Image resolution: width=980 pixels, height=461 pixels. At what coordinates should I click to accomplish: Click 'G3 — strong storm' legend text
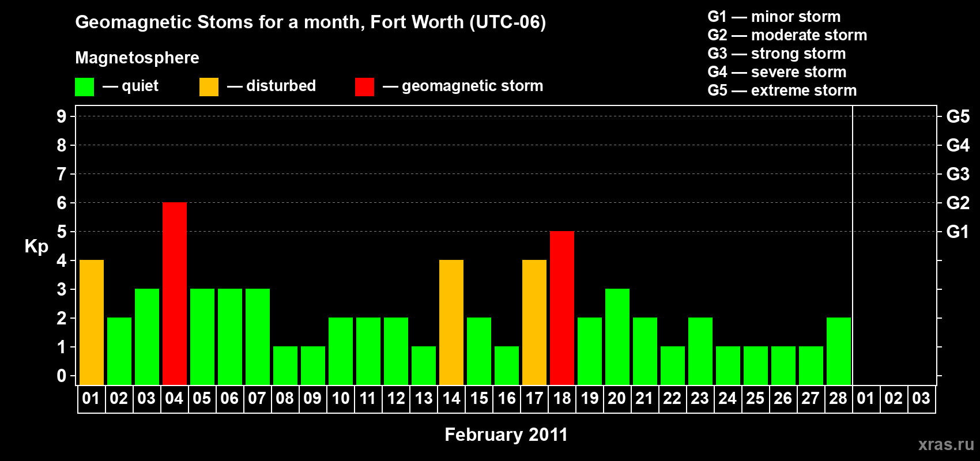(777, 54)
